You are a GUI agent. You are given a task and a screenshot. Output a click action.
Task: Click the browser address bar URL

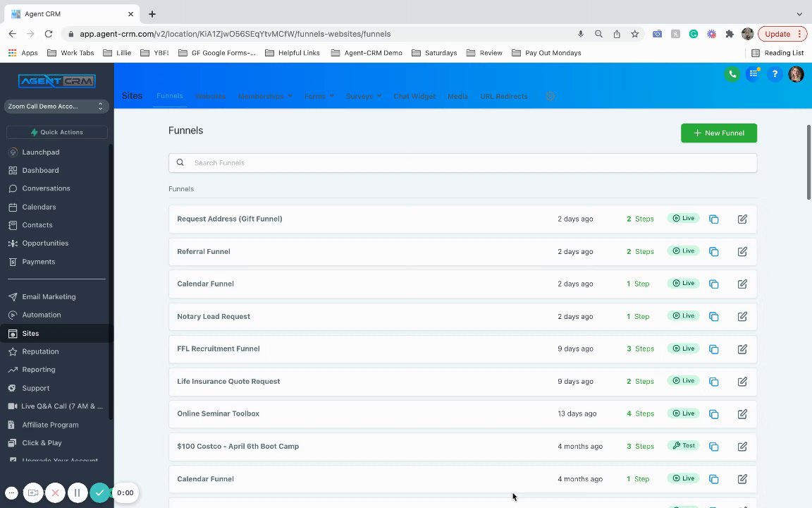tap(235, 34)
